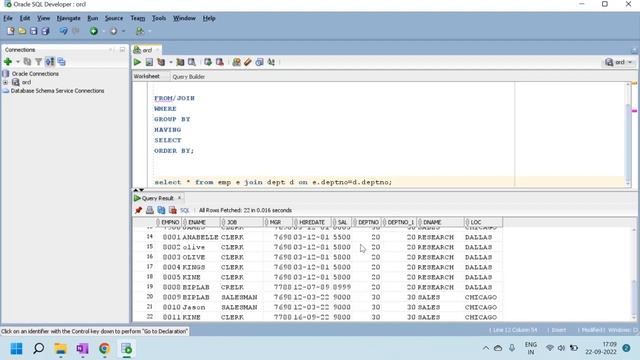Add a new connection with green plus
Screen dimensions: 640x360
tap(8, 62)
